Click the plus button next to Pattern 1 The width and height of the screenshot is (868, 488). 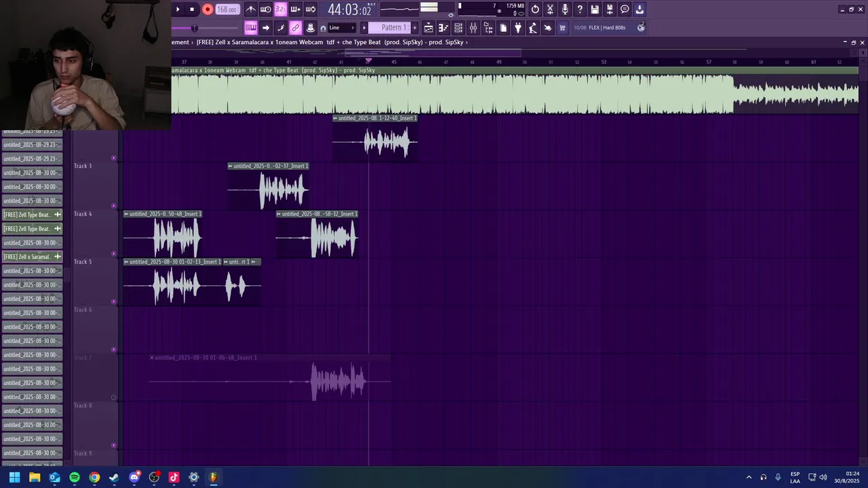click(415, 28)
